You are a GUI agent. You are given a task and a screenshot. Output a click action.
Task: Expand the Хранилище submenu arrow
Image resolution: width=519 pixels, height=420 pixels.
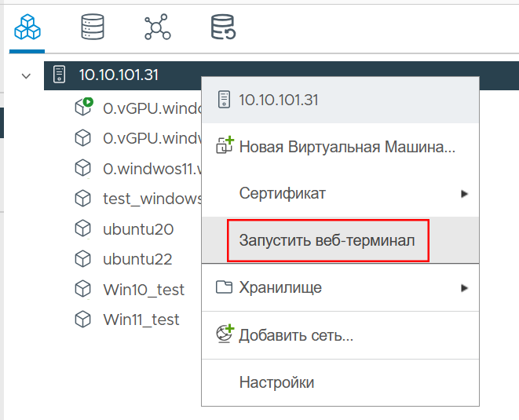click(x=464, y=288)
